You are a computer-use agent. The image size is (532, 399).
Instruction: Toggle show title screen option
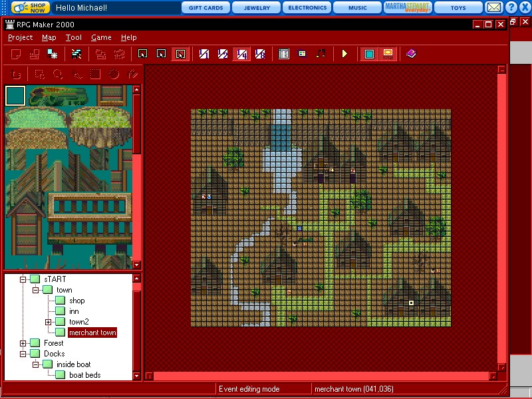pyautogui.click(x=388, y=54)
